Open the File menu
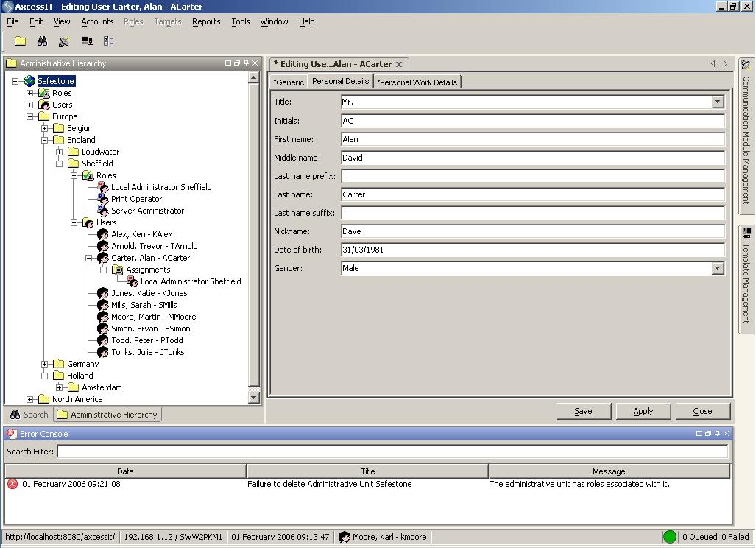This screenshot has width=756, height=548. tap(13, 21)
